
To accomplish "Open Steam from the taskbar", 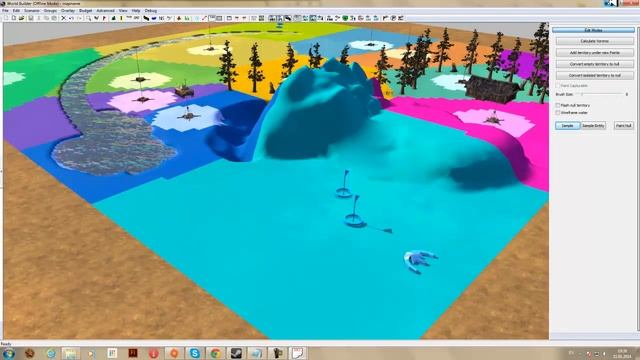I will [236, 353].
